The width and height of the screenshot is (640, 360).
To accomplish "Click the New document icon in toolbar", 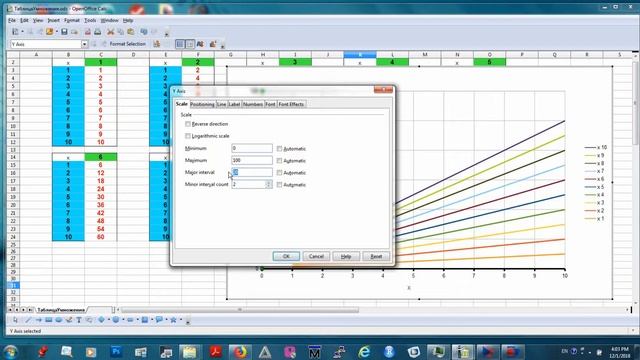I will 16,32.
